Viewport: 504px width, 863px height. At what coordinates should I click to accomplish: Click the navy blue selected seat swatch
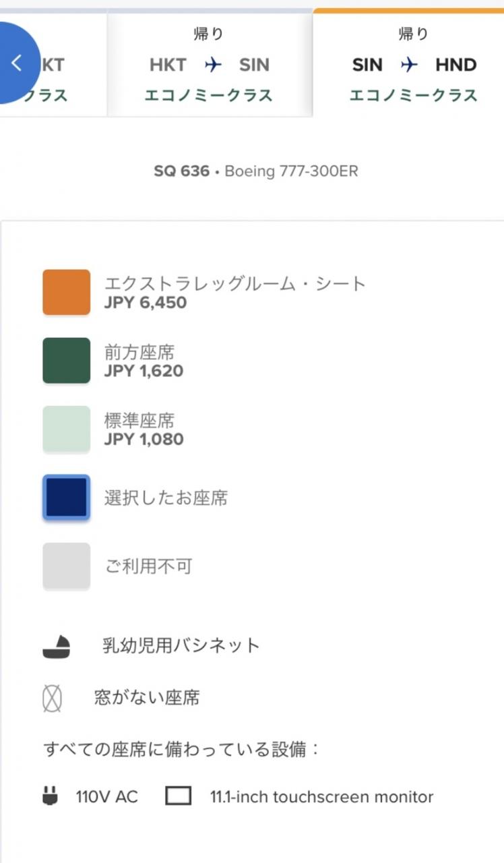coord(66,498)
